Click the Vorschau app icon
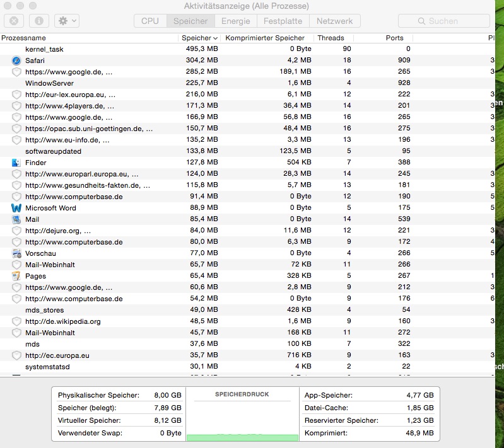Viewport: 504px width, 448px height. [x=16, y=253]
